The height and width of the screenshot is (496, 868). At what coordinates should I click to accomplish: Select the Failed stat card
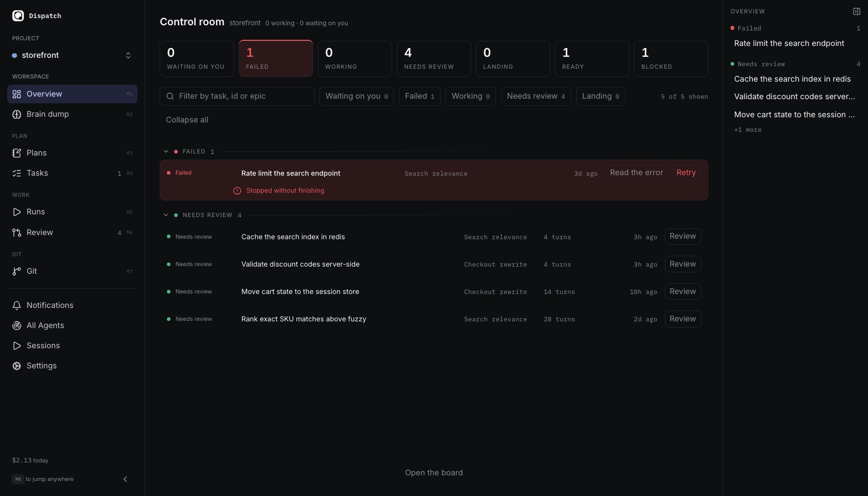click(276, 59)
